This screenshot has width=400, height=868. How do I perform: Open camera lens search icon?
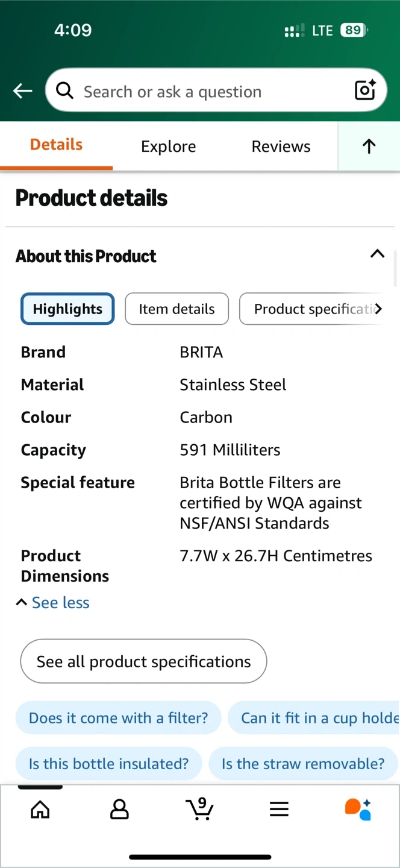click(x=365, y=90)
